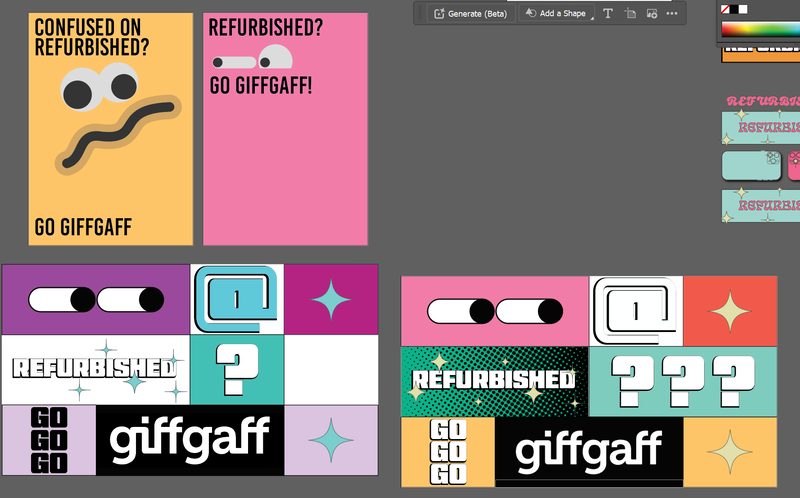Open the three-dot more options menu
Image resolution: width=800 pixels, height=498 pixels.
672,14
